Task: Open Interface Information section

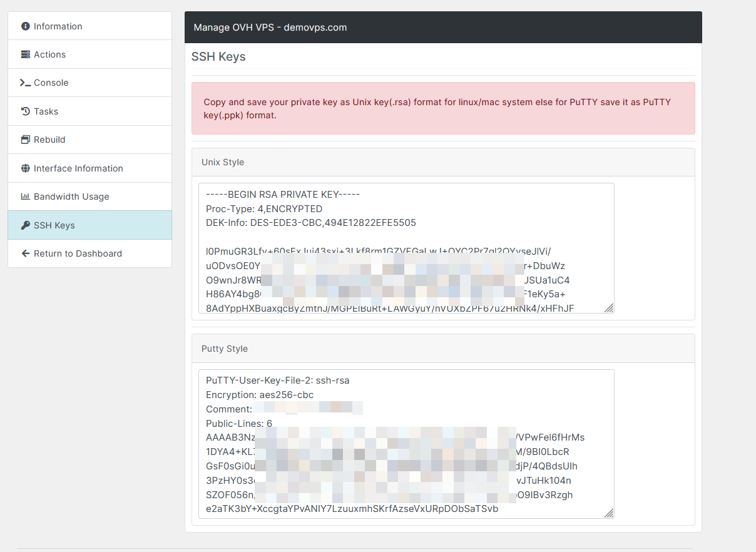Action: (89, 168)
